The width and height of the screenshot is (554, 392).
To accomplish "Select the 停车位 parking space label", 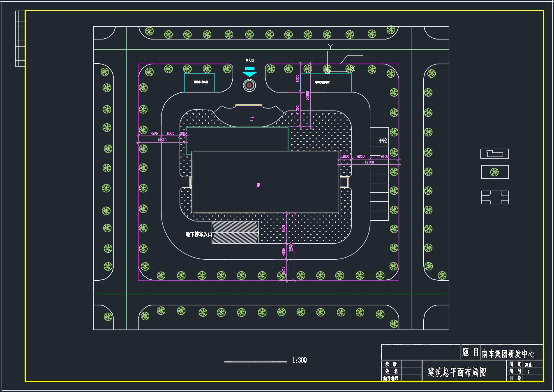I will pyautogui.click(x=383, y=141).
